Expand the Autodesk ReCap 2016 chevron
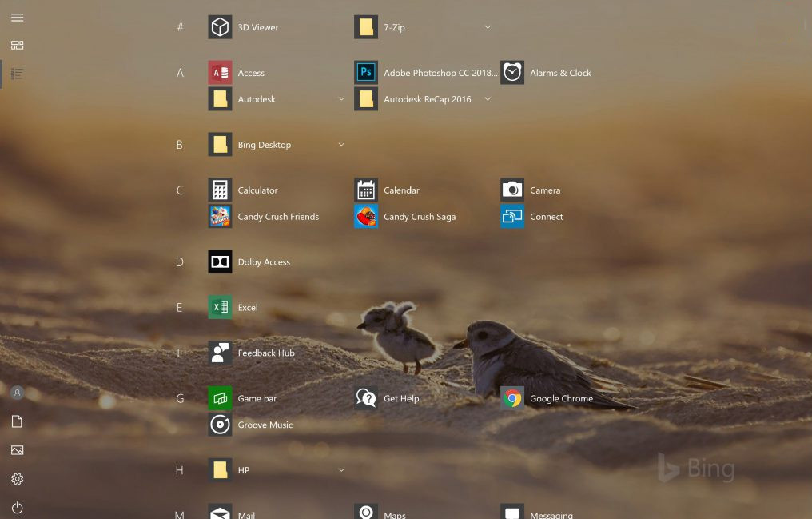The height and width of the screenshot is (519, 812). coord(488,99)
